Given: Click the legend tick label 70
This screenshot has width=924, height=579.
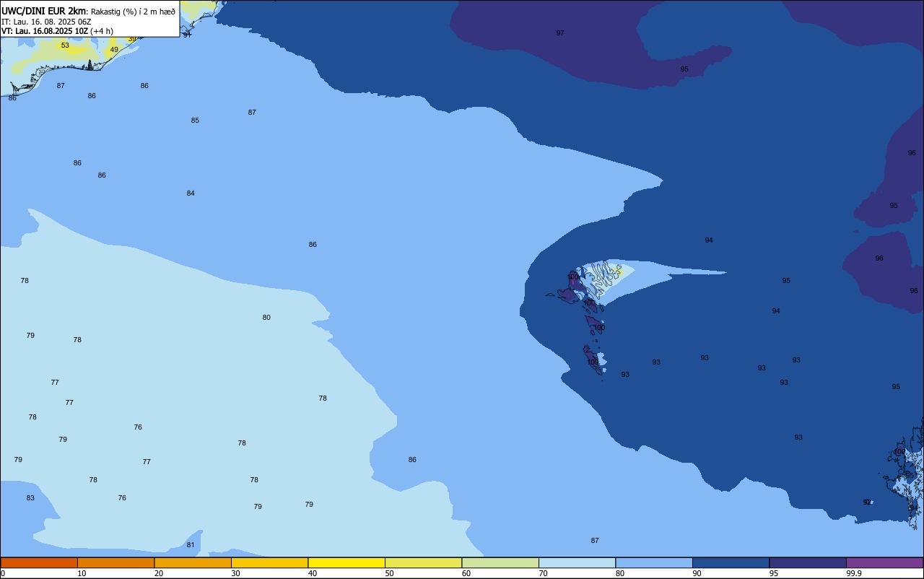Looking at the screenshot, I should click(543, 573).
